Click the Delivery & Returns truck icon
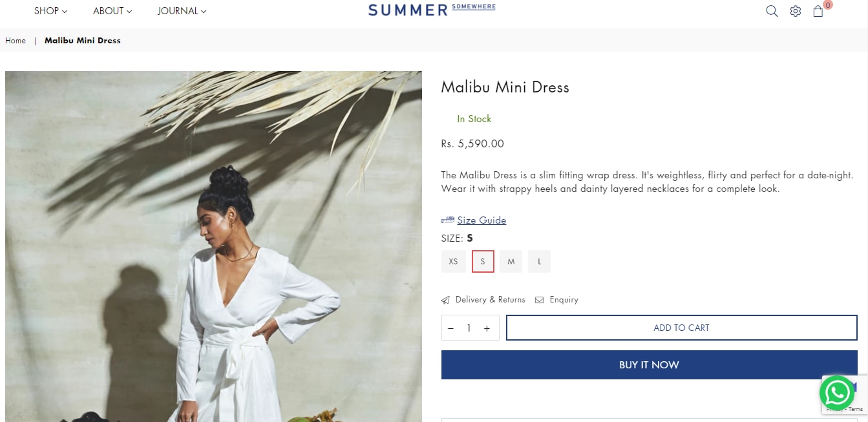 (445, 299)
